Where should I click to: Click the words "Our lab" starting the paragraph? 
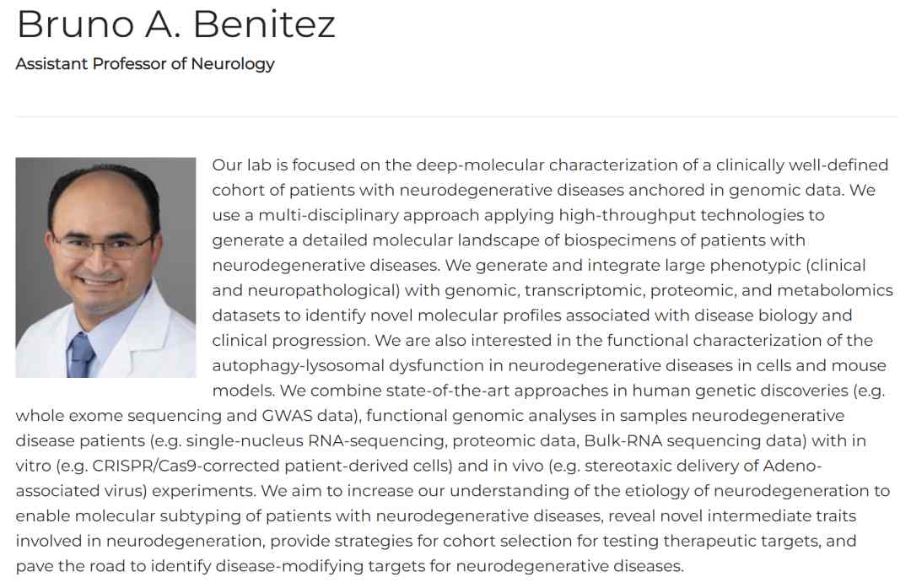(239, 165)
